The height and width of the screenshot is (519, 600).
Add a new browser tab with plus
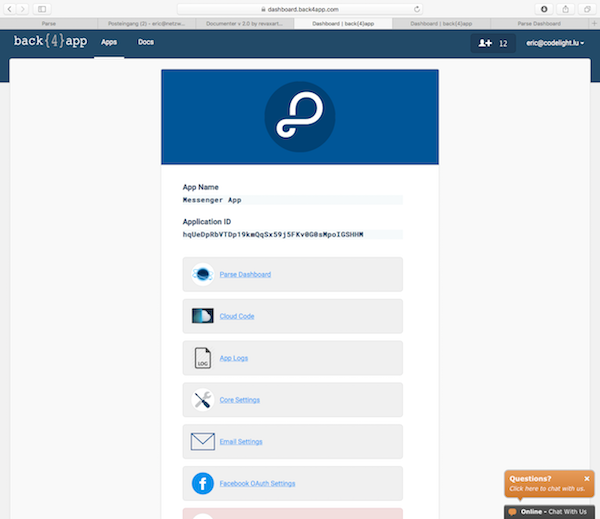coord(594,23)
